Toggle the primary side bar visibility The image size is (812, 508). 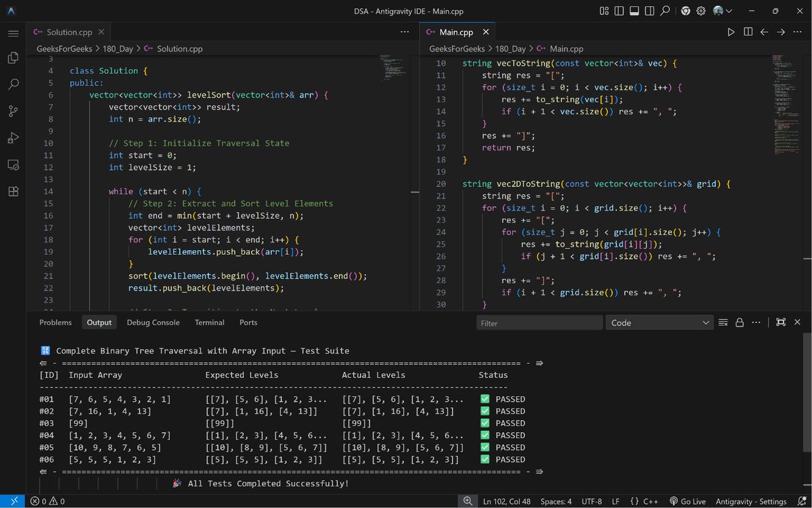619,11
